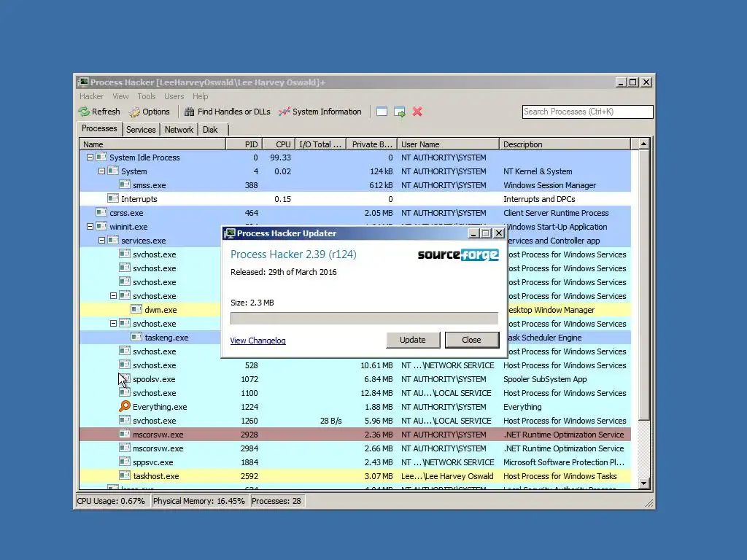
Task: Click the Physical Memory 16.45% status entry
Action: [198, 501]
